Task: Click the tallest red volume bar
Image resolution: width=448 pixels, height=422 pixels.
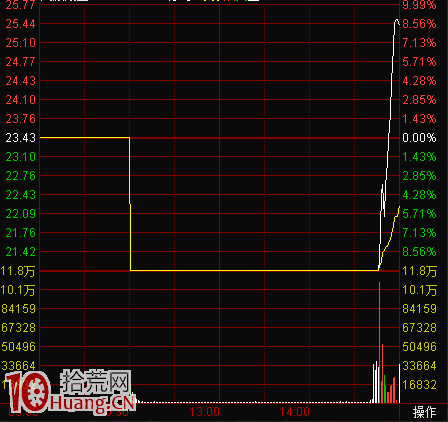Action: pyautogui.click(x=379, y=343)
